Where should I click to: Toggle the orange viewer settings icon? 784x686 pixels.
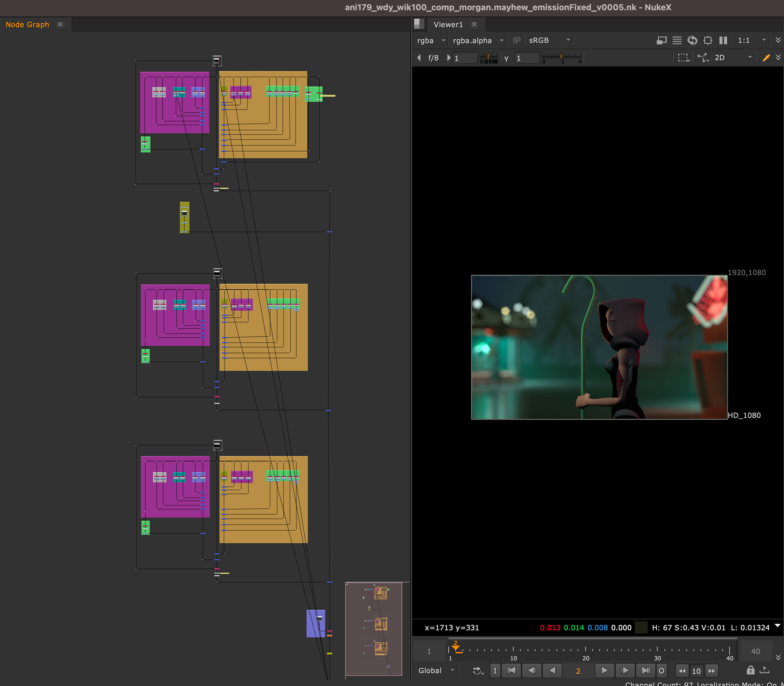(x=766, y=58)
